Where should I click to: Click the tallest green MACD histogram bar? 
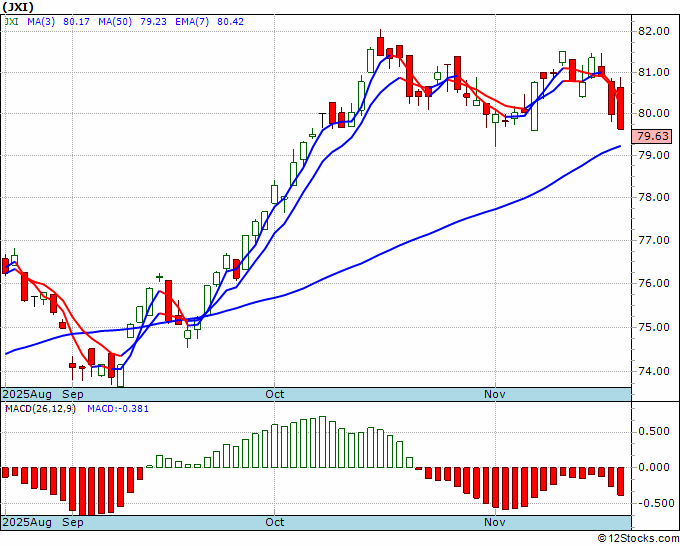coord(322,442)
